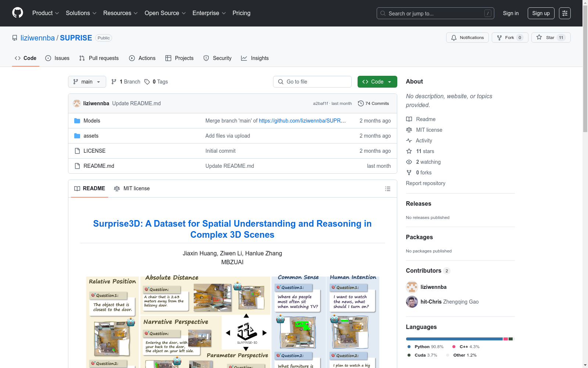Open the liziwennba owner link in title
The height and width of the screenshot is (368, 588).
pos(37,38)
